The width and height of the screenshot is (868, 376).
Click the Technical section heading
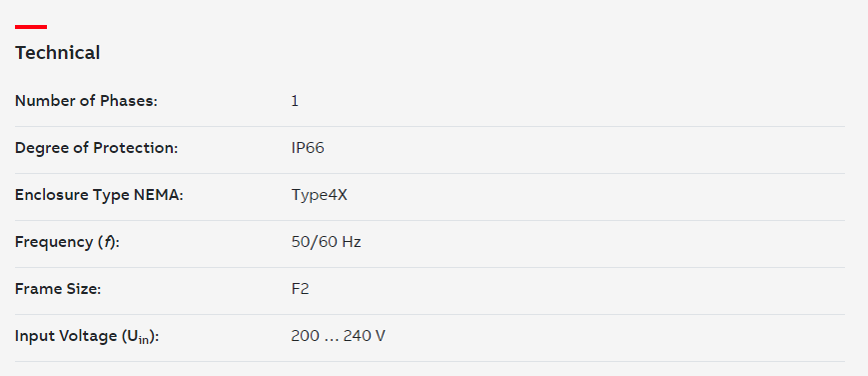click(58, 53)
